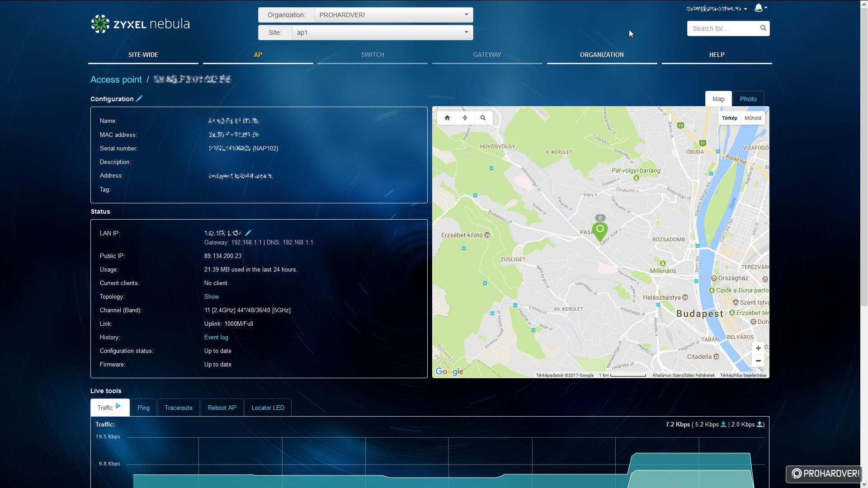Select the Locator LED tab
868x488 pixels.
pyautogui.click(x=268, y=408)
